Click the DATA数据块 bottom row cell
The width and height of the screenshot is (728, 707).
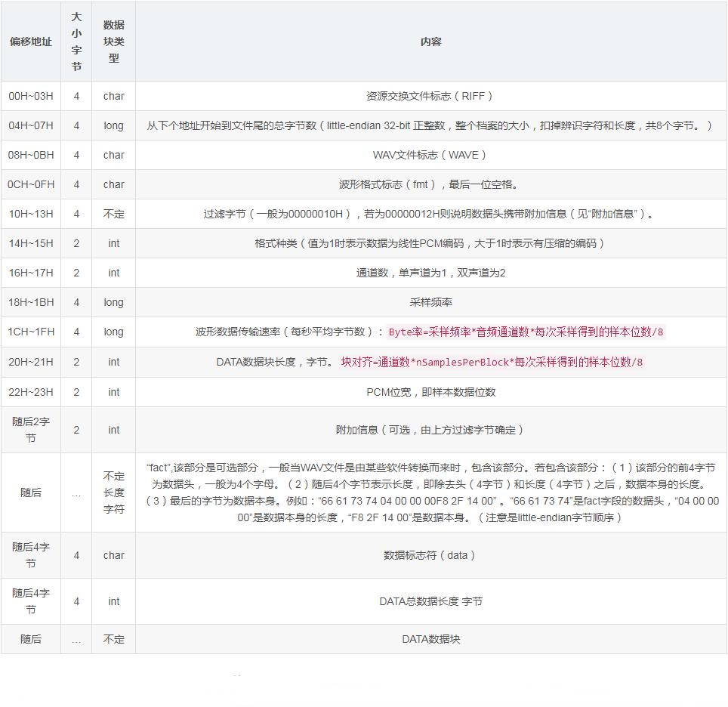[430, 639]
